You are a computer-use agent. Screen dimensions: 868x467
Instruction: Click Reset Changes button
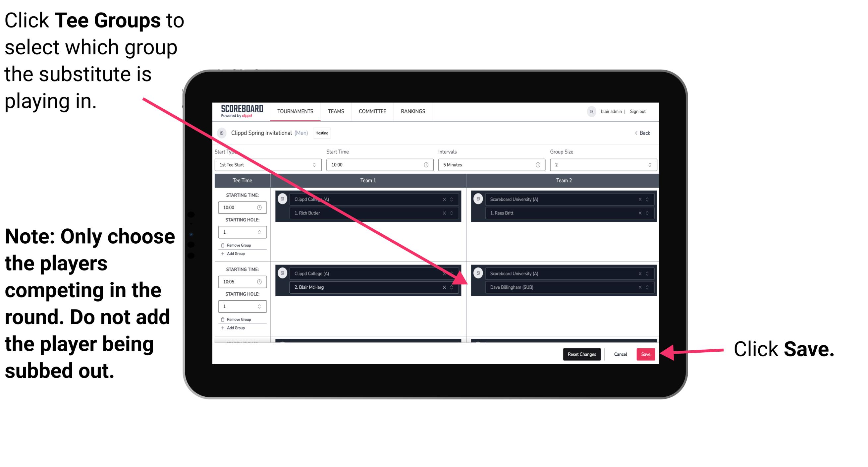click(580, 354)
